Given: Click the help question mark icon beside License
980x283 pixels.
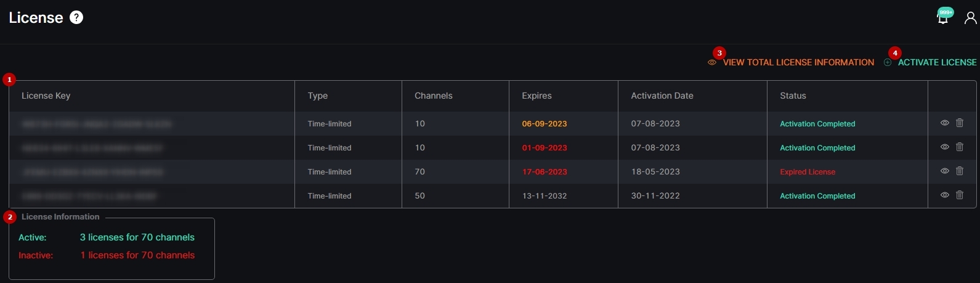Looking at the screenshot, I should click(x=76, y=17).
